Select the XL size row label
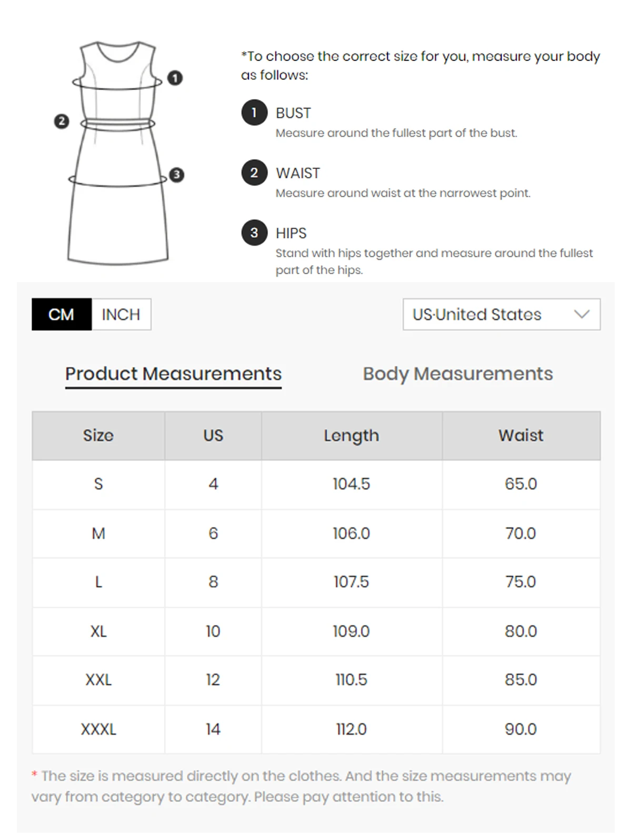This screenshot has height=840, width=630. (98, 631)
